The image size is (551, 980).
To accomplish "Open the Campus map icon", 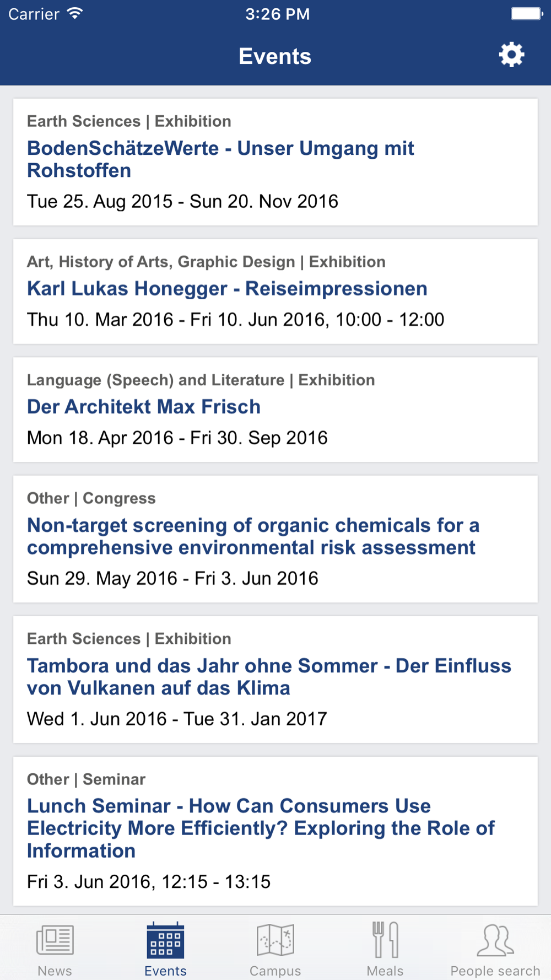I will coord(275,940).
